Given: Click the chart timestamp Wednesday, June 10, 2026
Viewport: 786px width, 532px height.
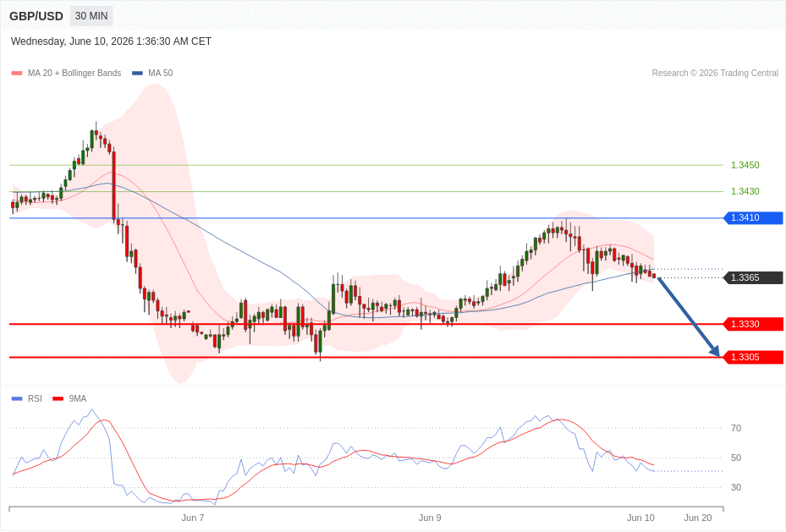Looking at the screenshot, I should (x=112, y=41).
